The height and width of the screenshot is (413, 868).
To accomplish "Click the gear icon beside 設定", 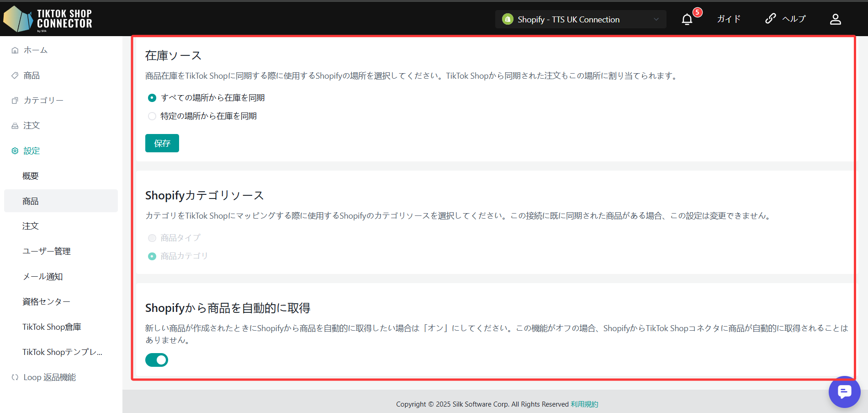I will click(x=15, y=151).
